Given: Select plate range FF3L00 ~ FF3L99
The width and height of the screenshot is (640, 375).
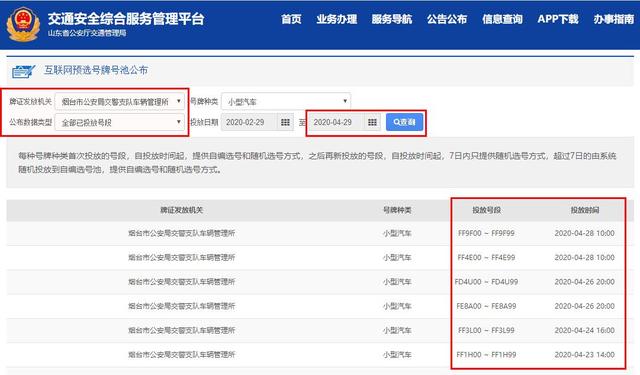Looking at the screenshot, I should click(486, 330).
